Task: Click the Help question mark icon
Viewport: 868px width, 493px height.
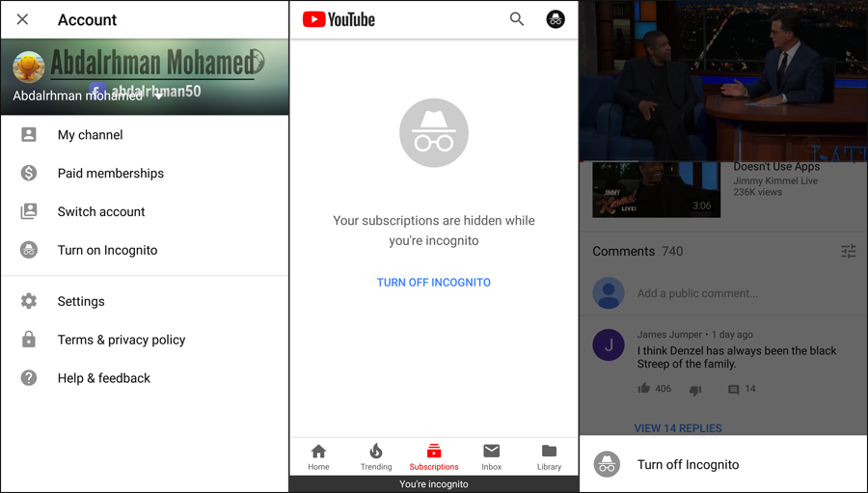Action: coord(29,378)
